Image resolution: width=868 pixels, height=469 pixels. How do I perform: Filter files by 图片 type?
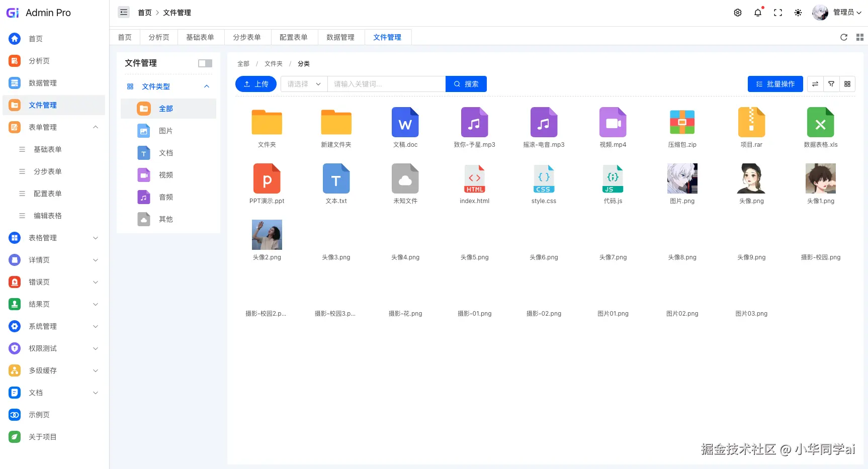tap(168, 131)
